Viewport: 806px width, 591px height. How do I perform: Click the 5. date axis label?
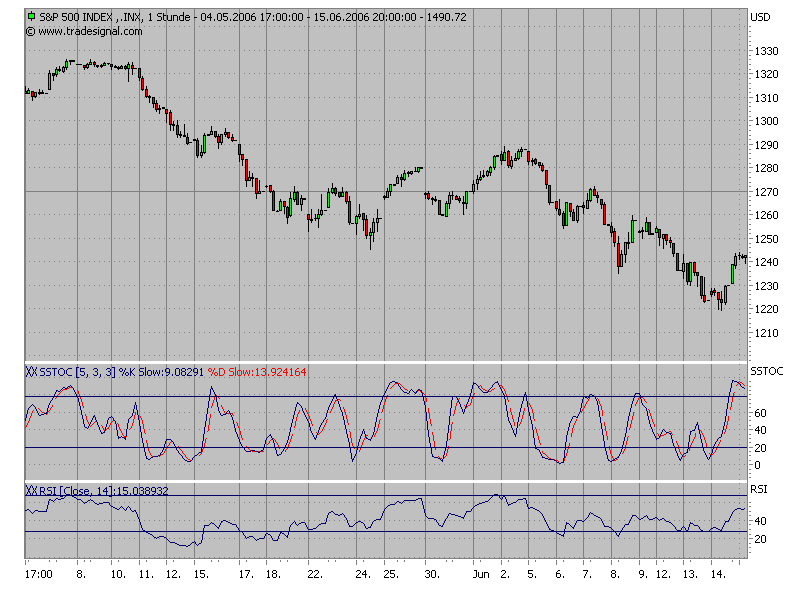coord(532,574)
